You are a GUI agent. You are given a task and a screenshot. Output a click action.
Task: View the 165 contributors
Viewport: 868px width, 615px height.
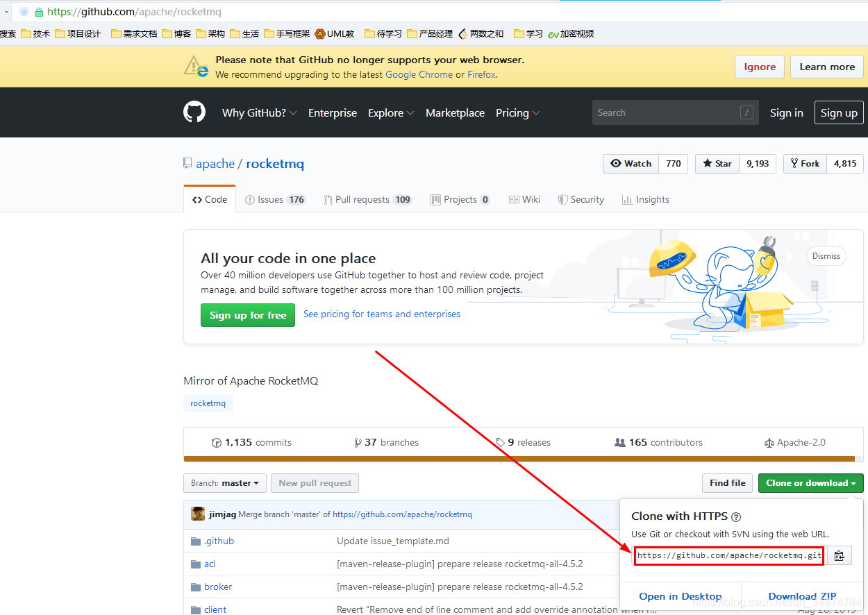659,442
